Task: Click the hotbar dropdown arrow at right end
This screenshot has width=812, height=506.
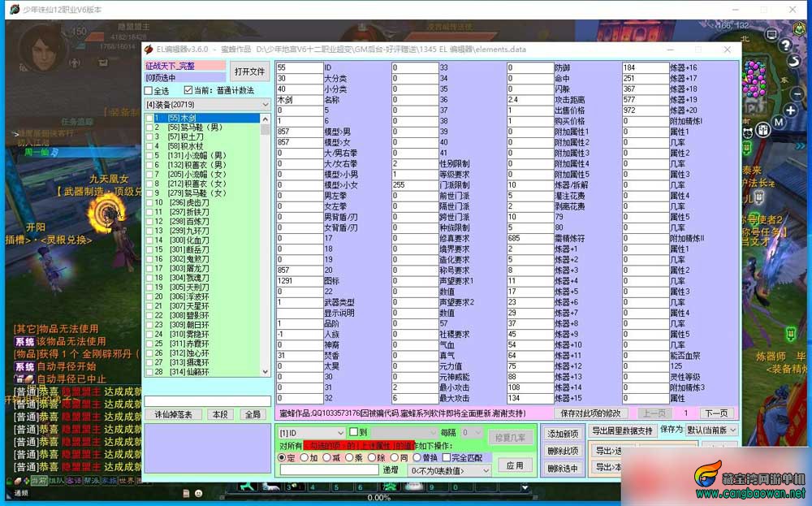Action: (525, 487)
